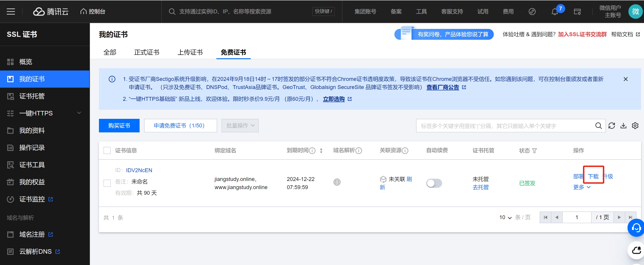Select 我的证书 in the sidebar
The image size is (644, 265).
[45, 79]
